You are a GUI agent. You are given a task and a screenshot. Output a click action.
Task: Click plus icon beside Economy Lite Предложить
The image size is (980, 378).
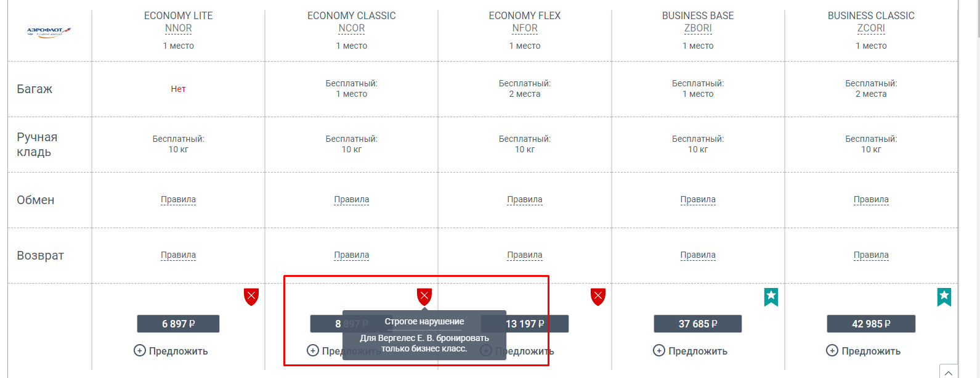click(140, 351)
